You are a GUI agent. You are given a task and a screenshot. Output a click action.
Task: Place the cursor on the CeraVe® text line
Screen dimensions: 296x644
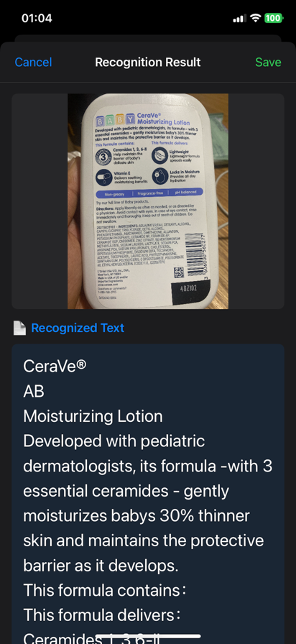coord(55,366)
